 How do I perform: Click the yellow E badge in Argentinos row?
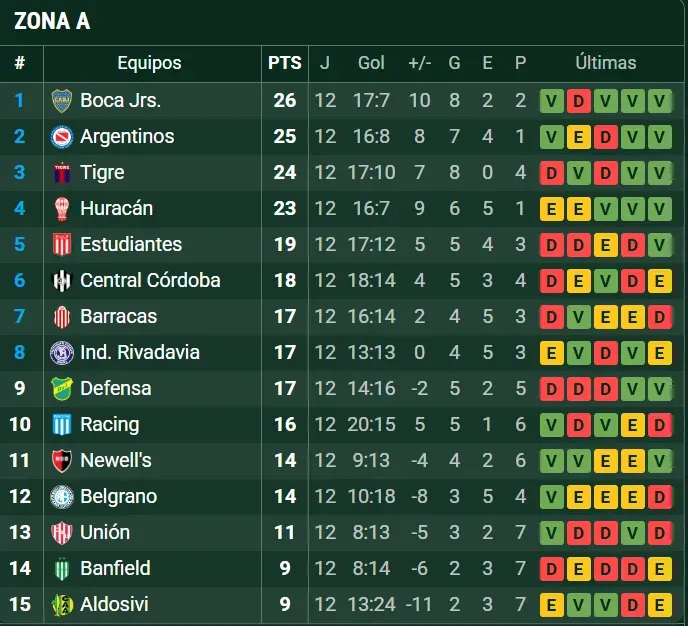tap(579, 136)
